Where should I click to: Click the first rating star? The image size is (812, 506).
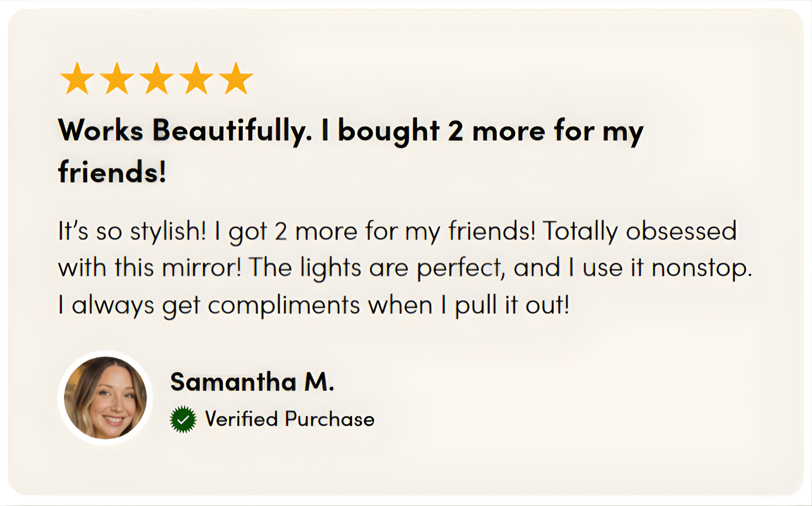pyautogui.click(x=77, y=79)
